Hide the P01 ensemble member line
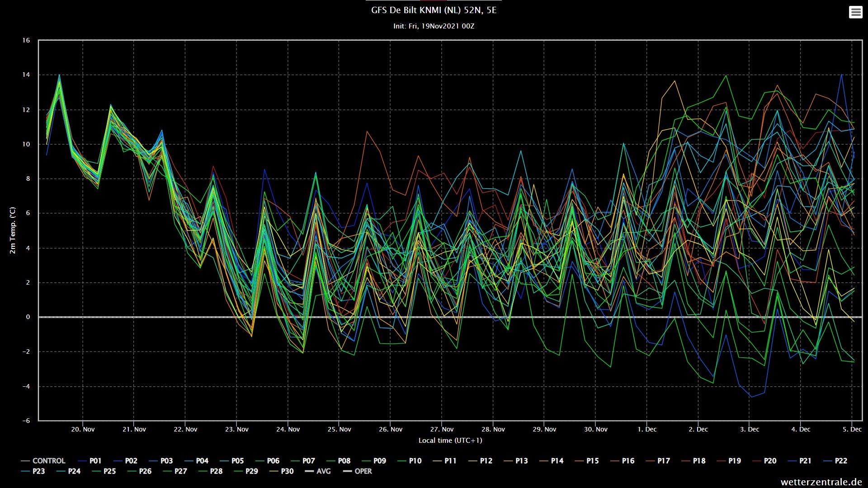 [x=90, y=461]
